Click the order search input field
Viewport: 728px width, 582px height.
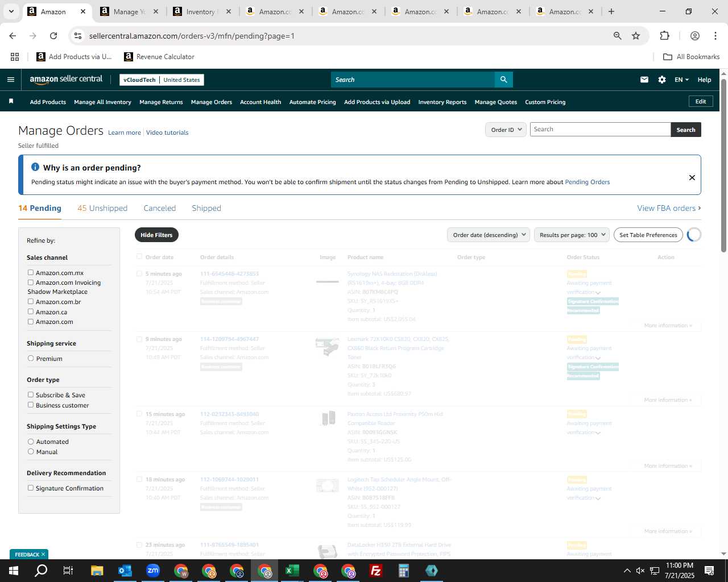click(x=601, y=130)
